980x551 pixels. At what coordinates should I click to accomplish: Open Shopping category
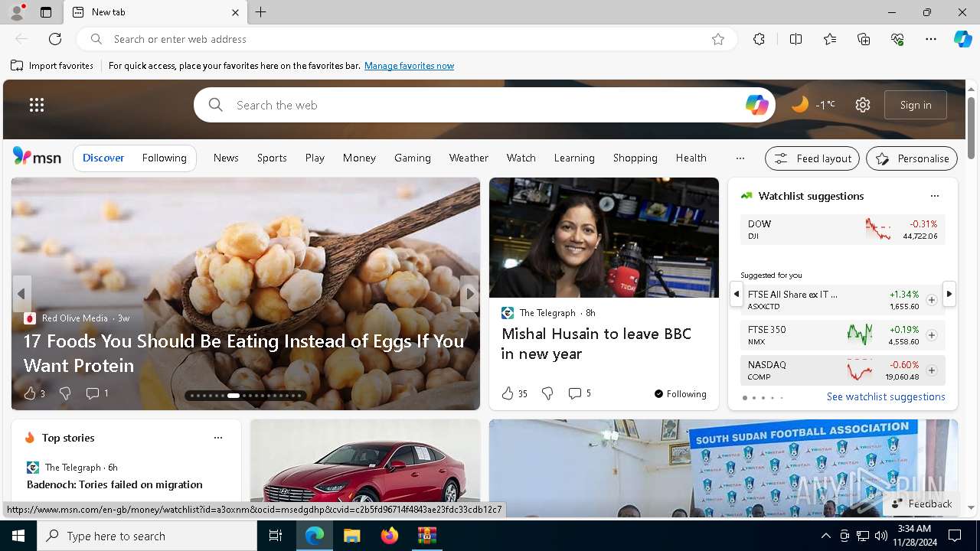(x=635, y=158)
